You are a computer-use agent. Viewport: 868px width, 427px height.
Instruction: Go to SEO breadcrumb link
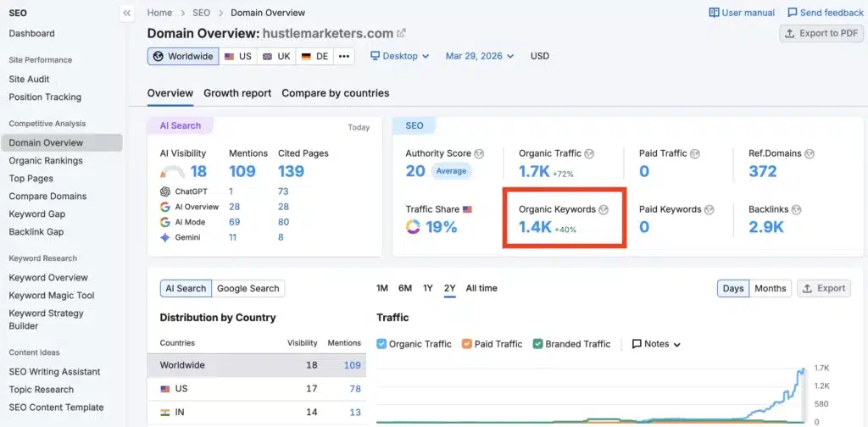[x=202, y=13]
